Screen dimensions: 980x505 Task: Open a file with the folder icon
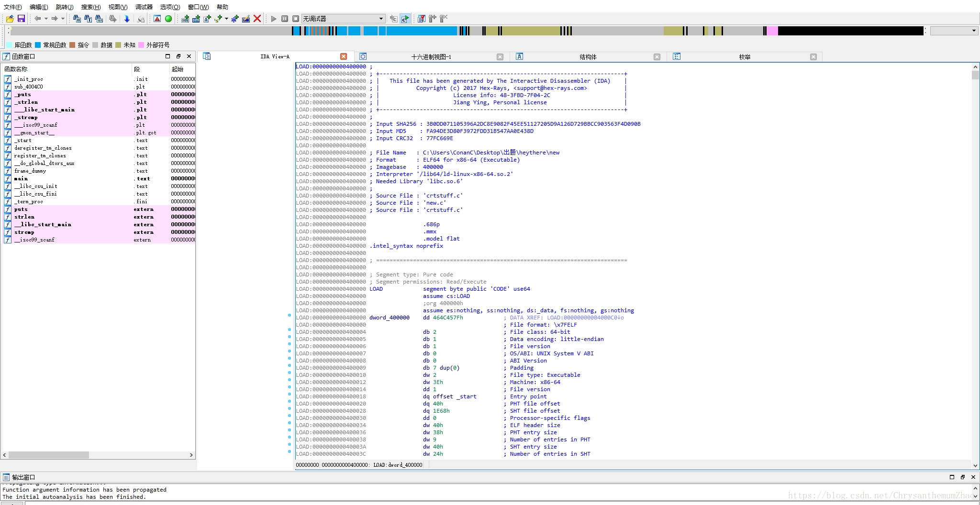click(x=10, y=19)
